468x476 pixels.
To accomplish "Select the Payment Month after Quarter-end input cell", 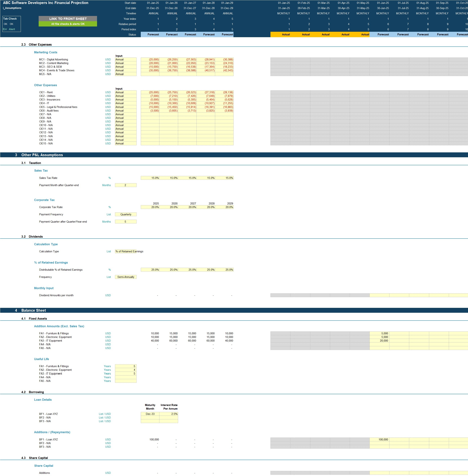I will pos(126,185).
